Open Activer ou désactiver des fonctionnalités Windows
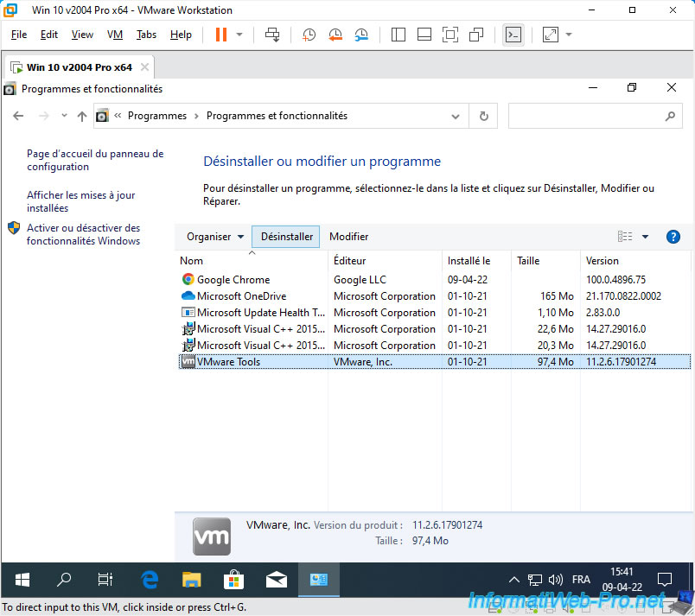The image size is (695, 616). coord(83,234)
